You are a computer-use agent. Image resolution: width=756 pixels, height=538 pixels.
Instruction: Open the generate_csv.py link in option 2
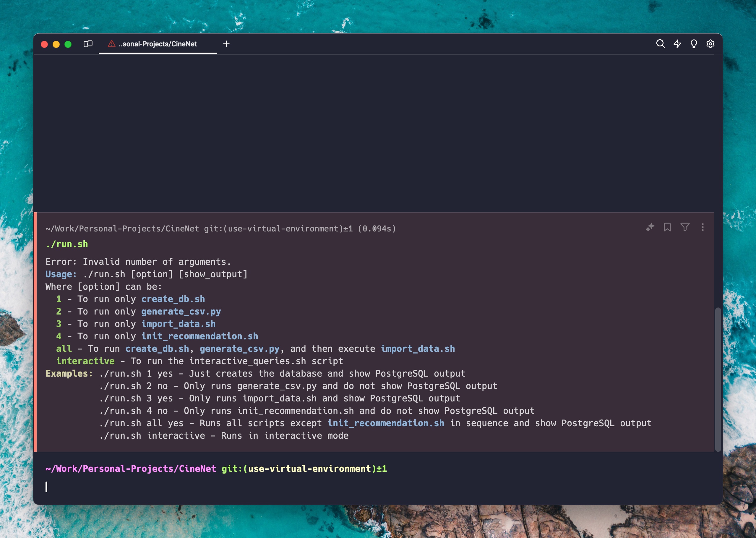(x=181, y=312)
